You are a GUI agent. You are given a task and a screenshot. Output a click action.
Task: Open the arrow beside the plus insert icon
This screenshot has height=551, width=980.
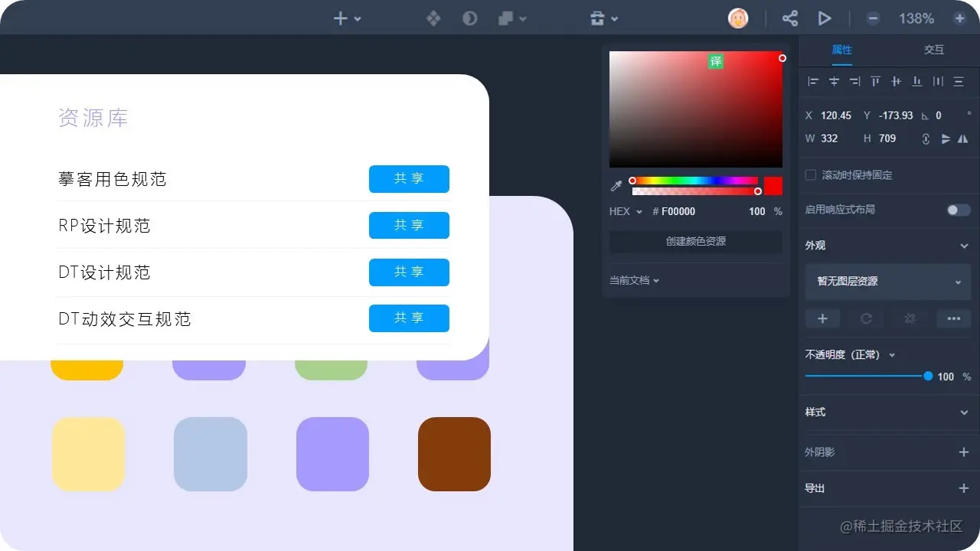358,19
